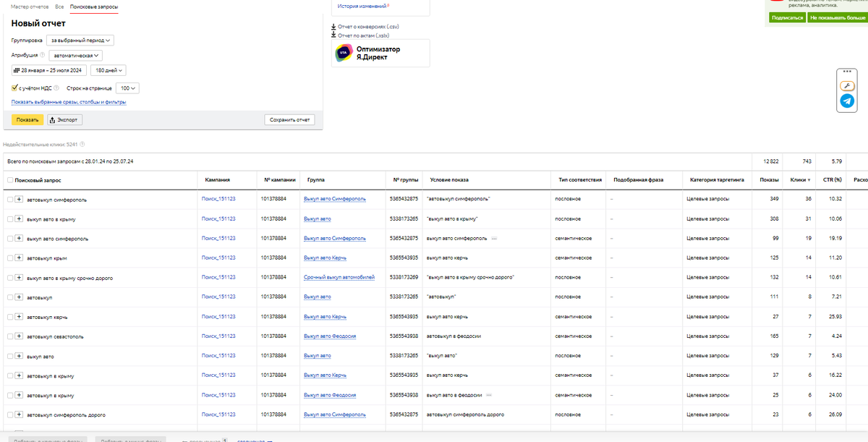Click the plus icon for выкуп авто в крыму срочно дорого
Viewport: 868px width, 442px height.
(x=20, y=278)
